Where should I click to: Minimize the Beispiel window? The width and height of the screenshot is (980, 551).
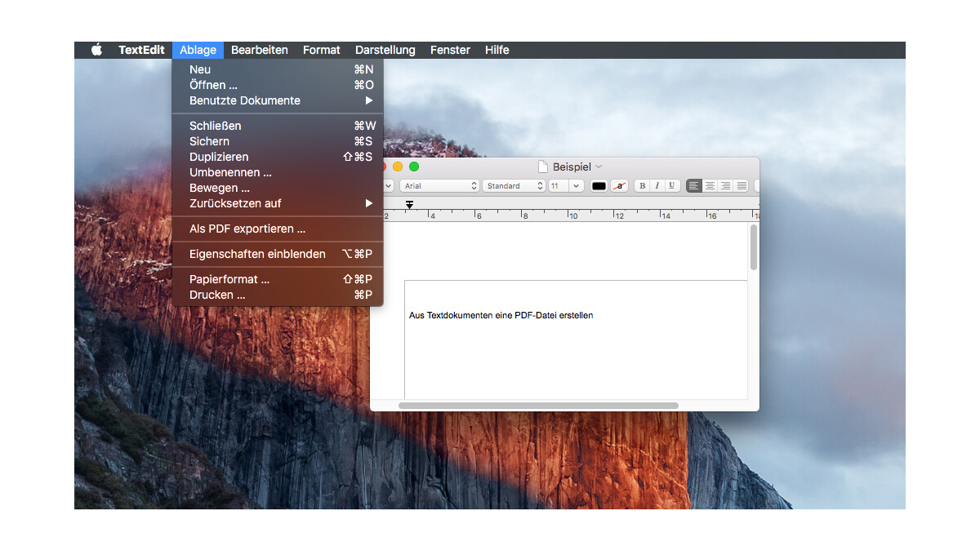[398, 167]
